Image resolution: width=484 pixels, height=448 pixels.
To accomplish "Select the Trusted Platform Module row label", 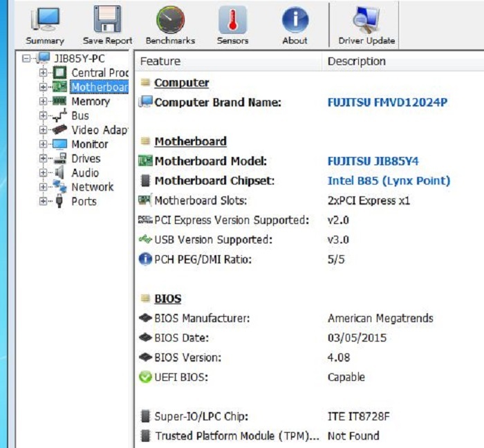I will click(236, 436).
